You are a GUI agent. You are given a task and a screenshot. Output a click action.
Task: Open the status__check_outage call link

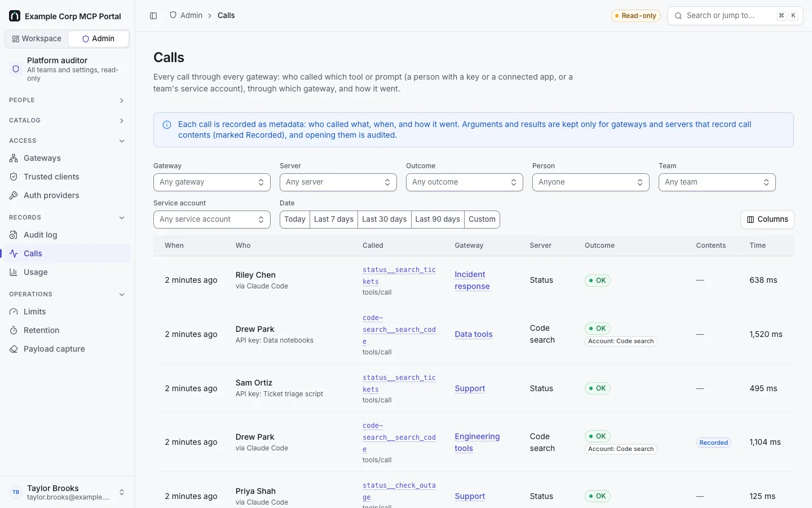tap(399, 491)
